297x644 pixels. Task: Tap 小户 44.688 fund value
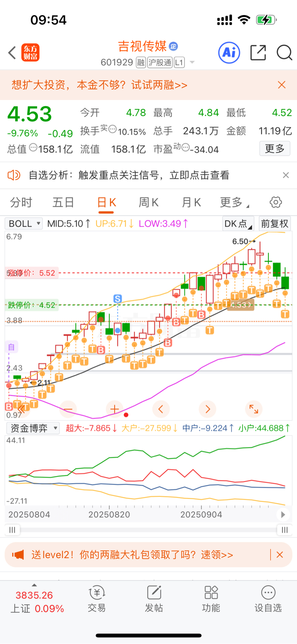[x=265, y=428]
